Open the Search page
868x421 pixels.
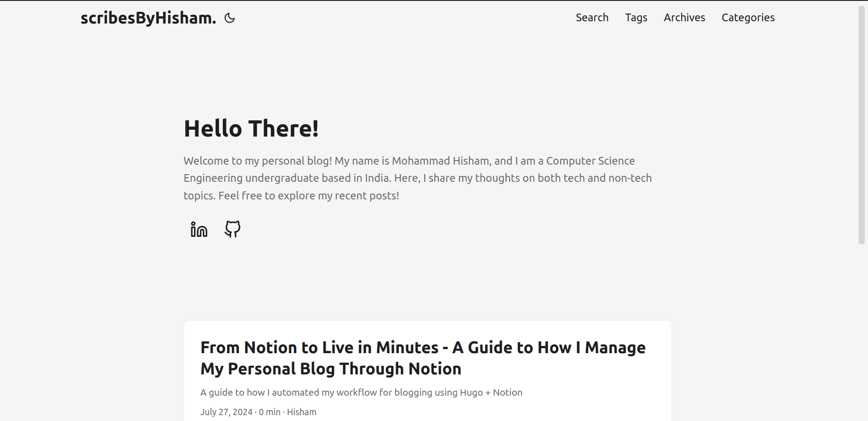(592, 18)
